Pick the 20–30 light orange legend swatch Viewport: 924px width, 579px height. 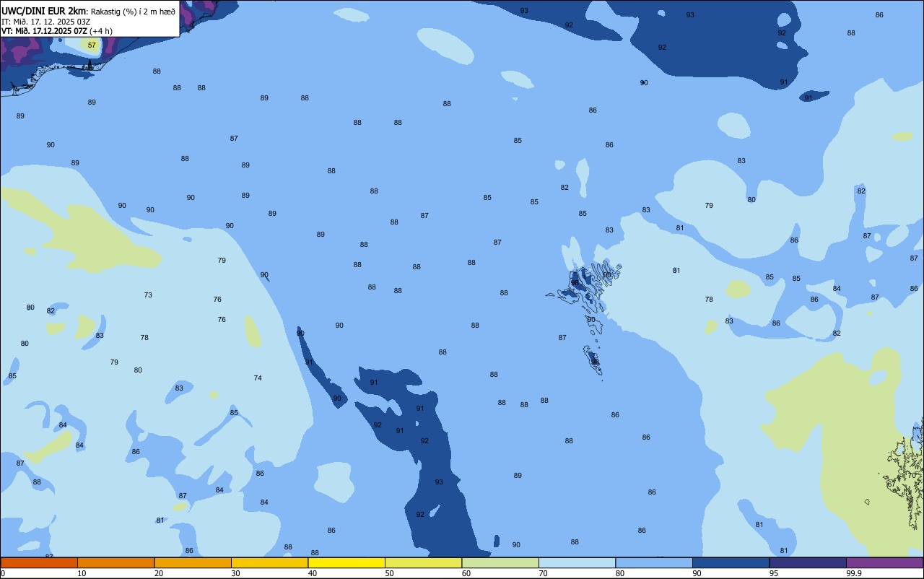coord(193,562)
